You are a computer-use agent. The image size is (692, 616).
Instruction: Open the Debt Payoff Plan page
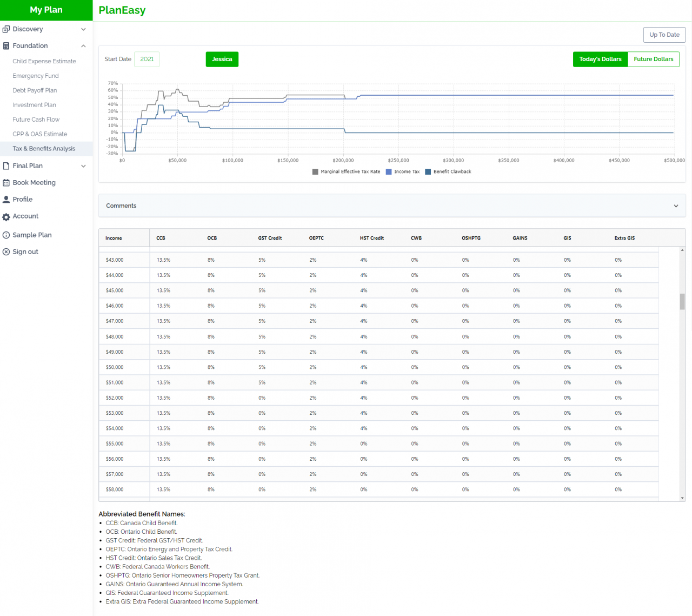35,90
